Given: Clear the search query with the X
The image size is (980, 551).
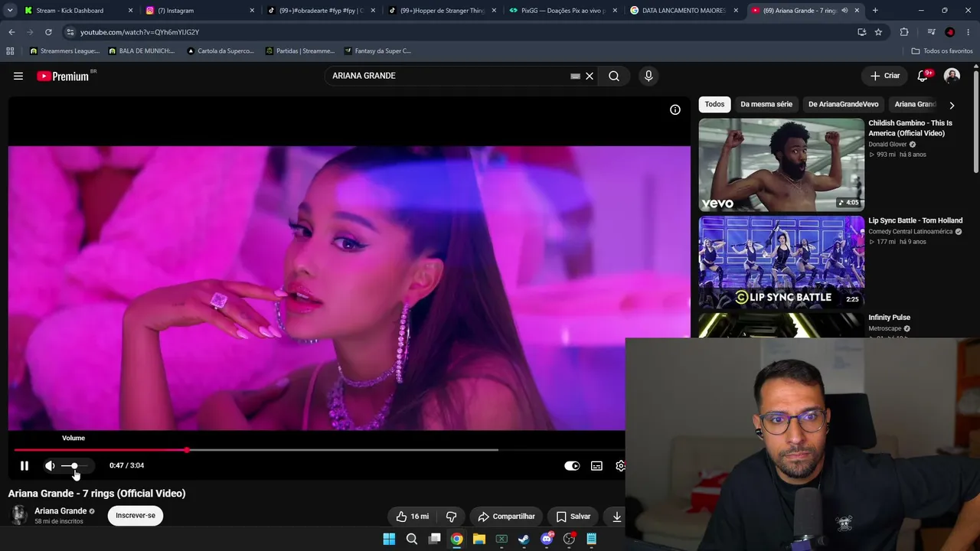Looking at the screenshot, I should 590,76.
